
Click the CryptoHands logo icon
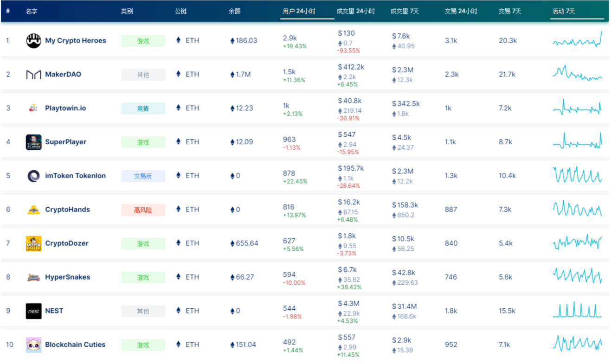click(33, 210)
